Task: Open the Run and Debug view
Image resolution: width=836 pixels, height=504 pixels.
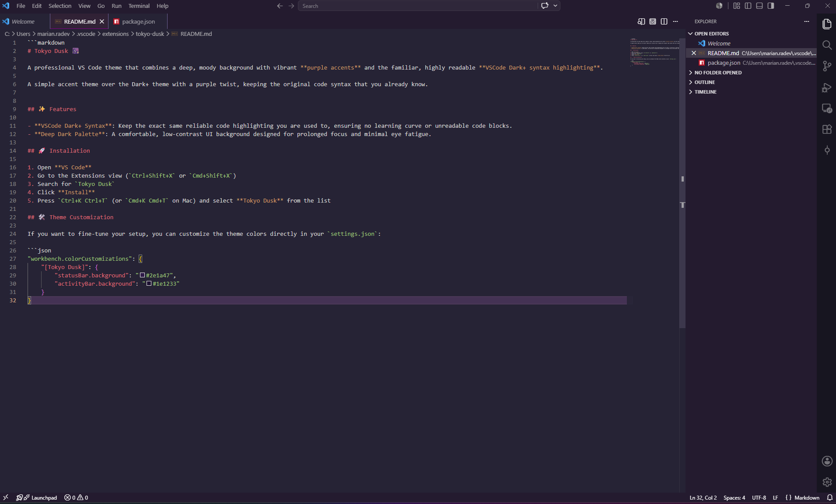Action: point(827,87)
